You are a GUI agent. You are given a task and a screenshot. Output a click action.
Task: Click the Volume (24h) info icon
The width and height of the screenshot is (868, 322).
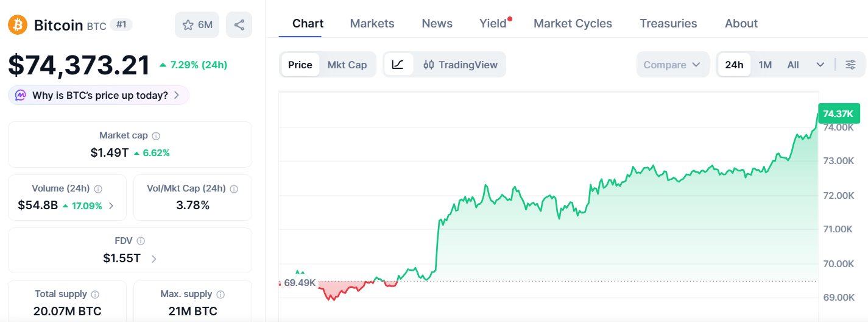tap(98, 189)
